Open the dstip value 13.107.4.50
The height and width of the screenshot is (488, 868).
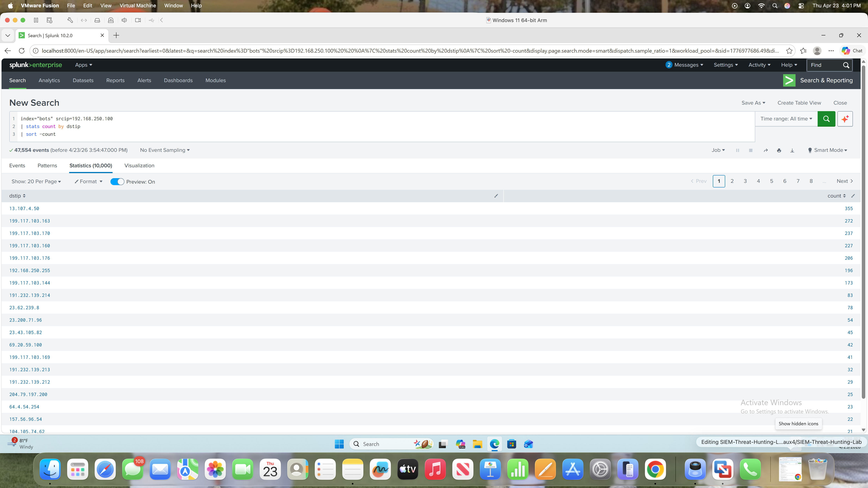coord(24,209)
